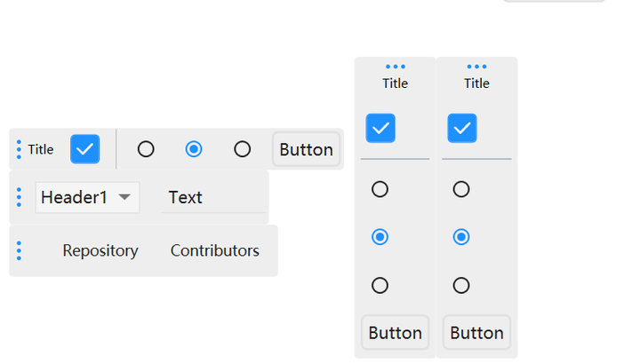Click the horizontal toolbar's Title drag handle

(19, 149)
